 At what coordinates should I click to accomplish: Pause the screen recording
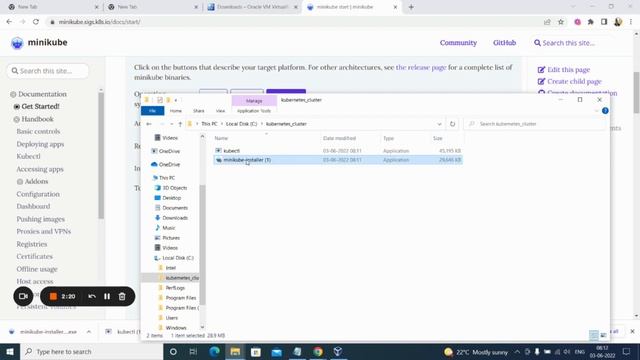[x=107, y=296]
